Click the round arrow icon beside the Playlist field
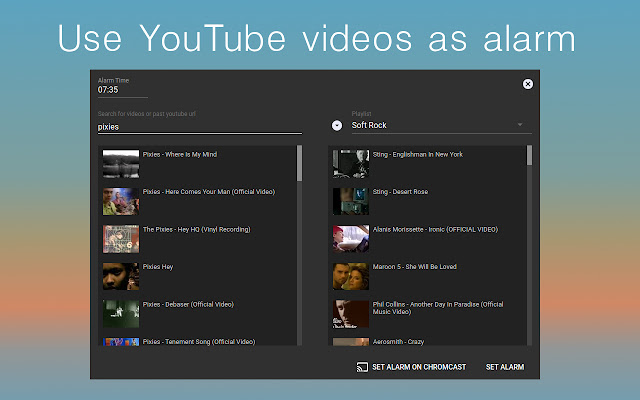This screenshot has width=640, height=400. pyautogui.click(x=337, y=125)
